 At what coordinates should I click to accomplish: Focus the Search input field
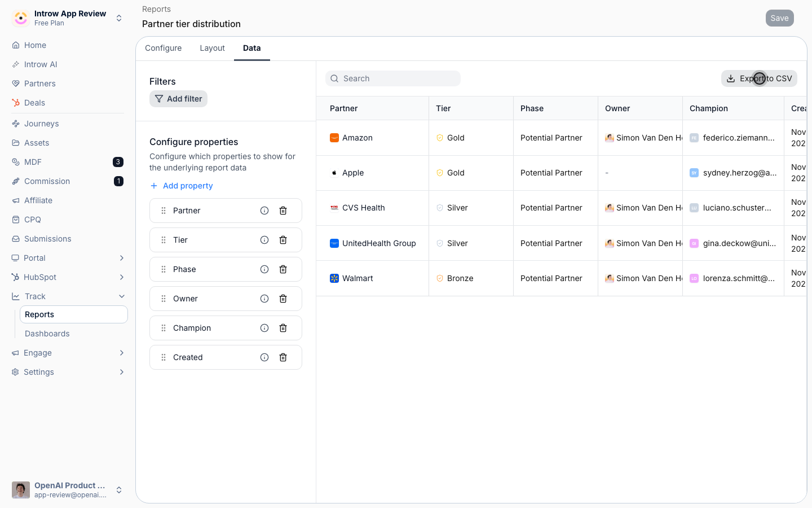click(393, 78)
